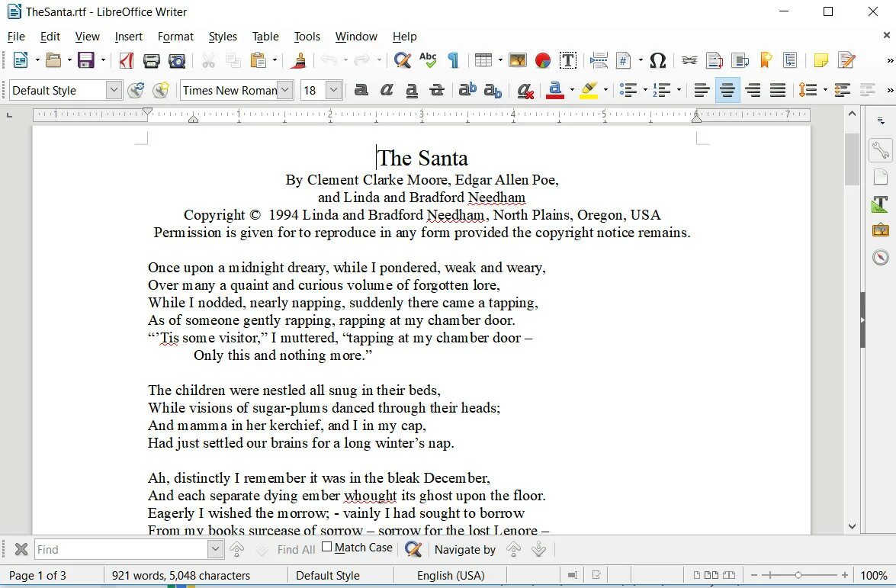Toggle underline formatting

click(x=412, y=90)
